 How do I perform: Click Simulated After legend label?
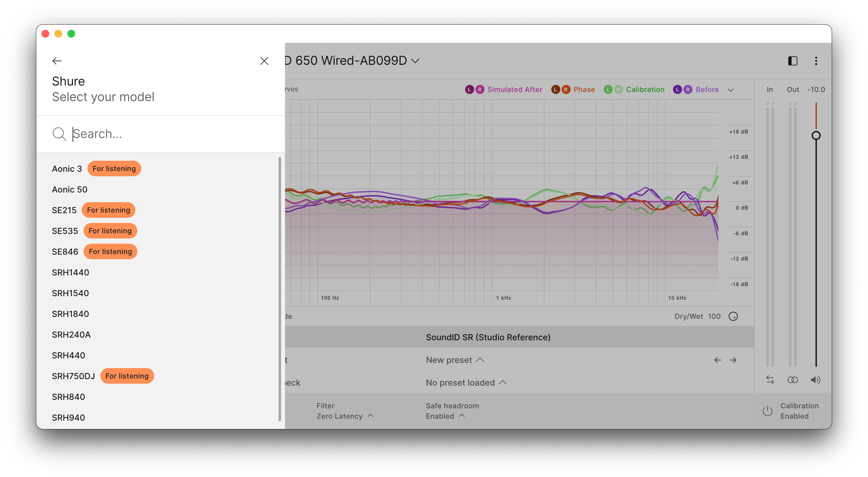pyautogui.click(x=515, y=90)
